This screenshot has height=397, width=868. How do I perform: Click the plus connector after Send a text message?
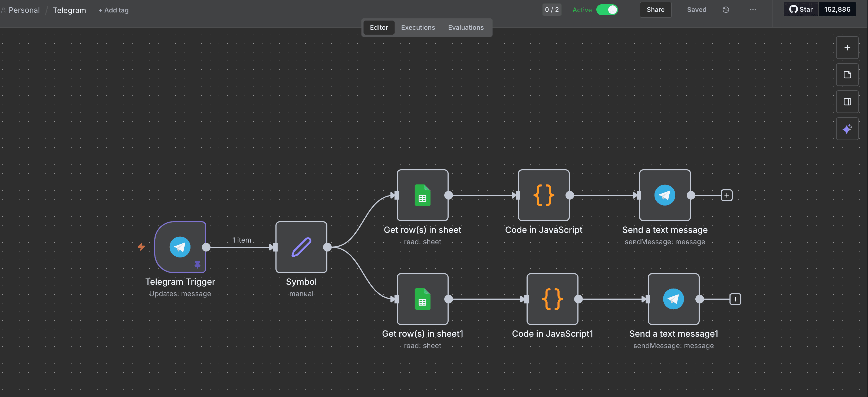[726, 195]
